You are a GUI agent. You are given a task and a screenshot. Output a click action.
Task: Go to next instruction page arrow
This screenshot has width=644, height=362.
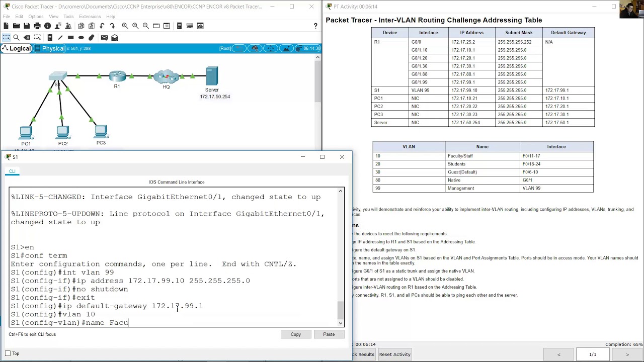click(x=627, y=354)
